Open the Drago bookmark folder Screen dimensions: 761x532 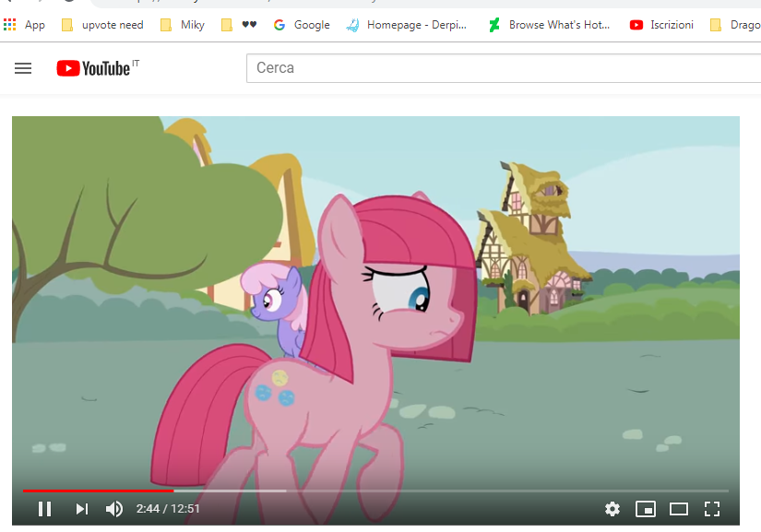pyautogui.click(x=735, y=25)
